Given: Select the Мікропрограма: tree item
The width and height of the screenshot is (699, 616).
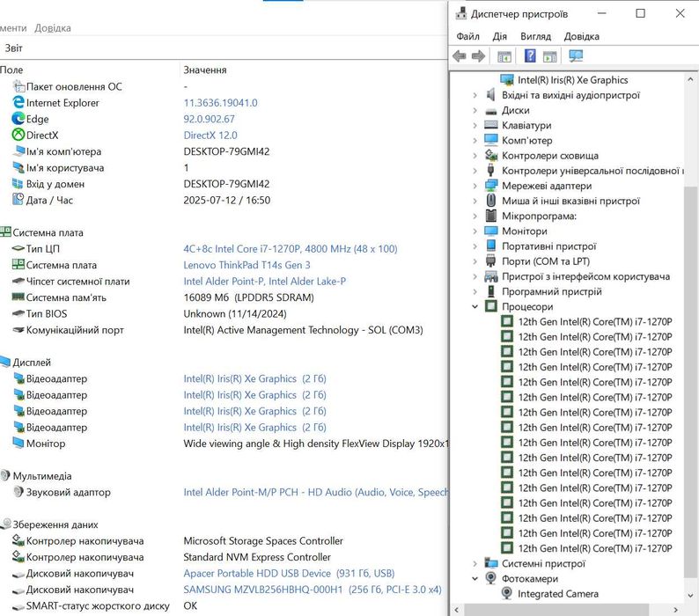Looking at the screenshot, I should pos(539,216).
